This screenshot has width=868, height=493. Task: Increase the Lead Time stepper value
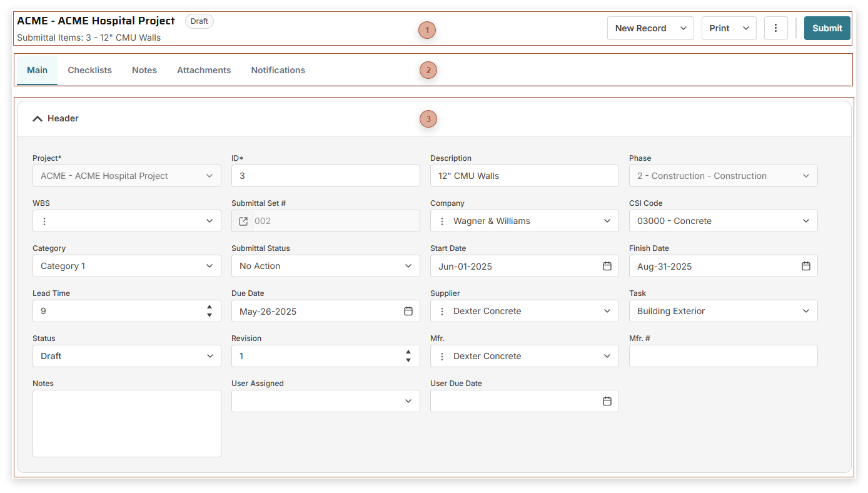(x=209, y=307)
